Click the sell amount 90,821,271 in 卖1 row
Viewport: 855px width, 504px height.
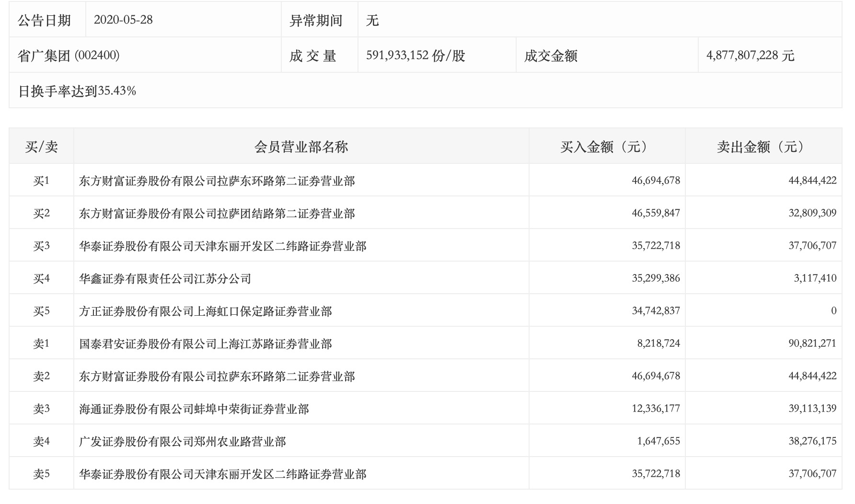click(812, 344)
